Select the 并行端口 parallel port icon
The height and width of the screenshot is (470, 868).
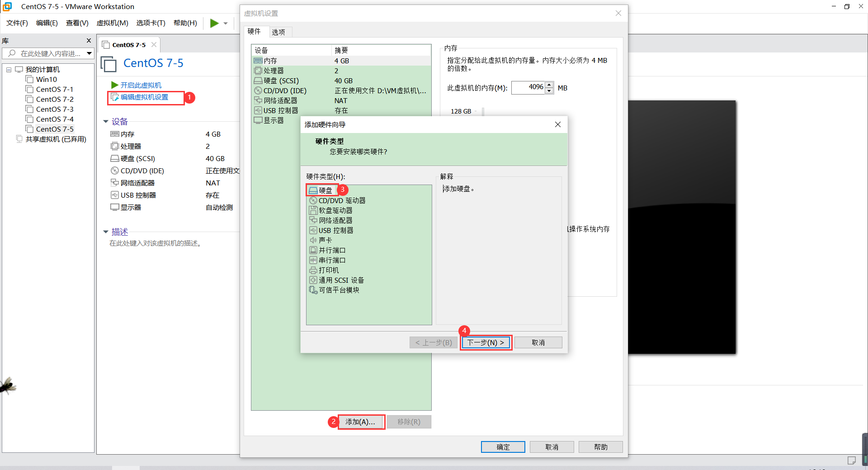pos(313,250)
